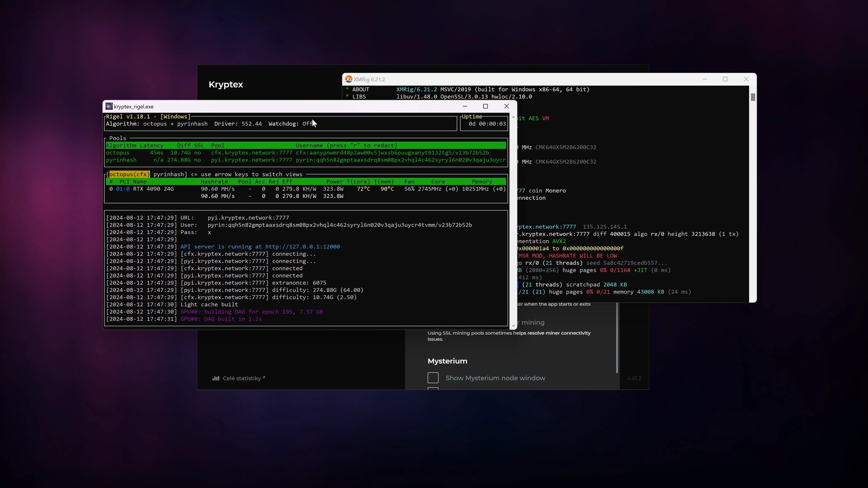Click the XMRig window scrollbar thumb
Viewport: 868px width, 488px height.
[x=753, y=97]
